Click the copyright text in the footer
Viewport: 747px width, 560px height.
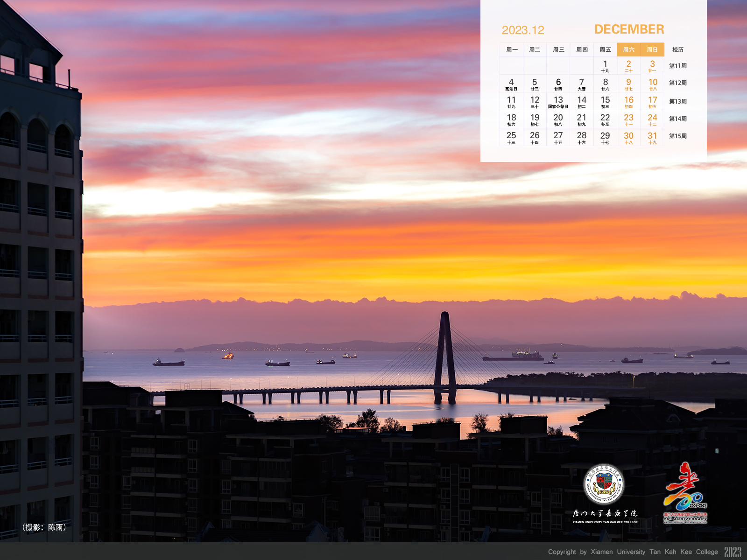[x=633, y=552]
